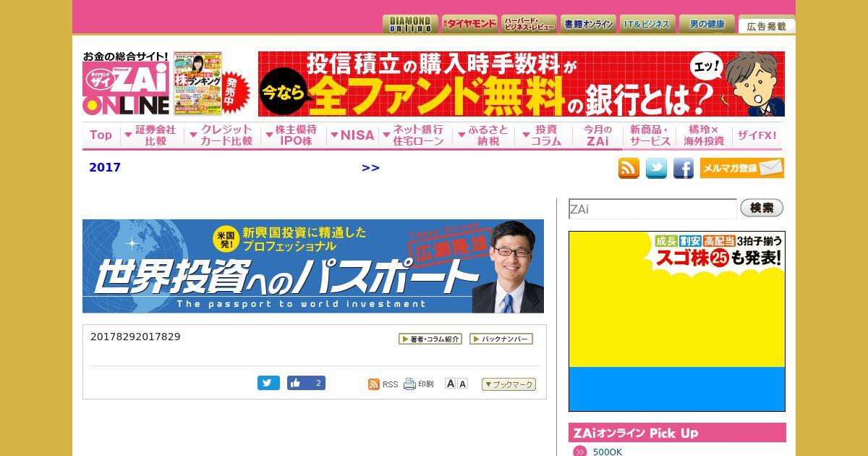Focus the ZAi search field
Image resolution: width=868 pixels, height=456 pixels.
[652, 209]
